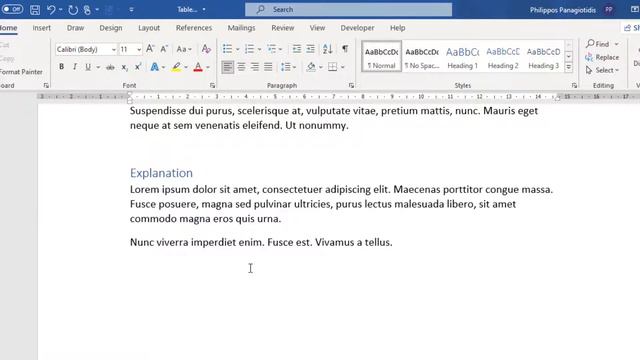Apply yellow text highlight color

[x=176, y=67]
